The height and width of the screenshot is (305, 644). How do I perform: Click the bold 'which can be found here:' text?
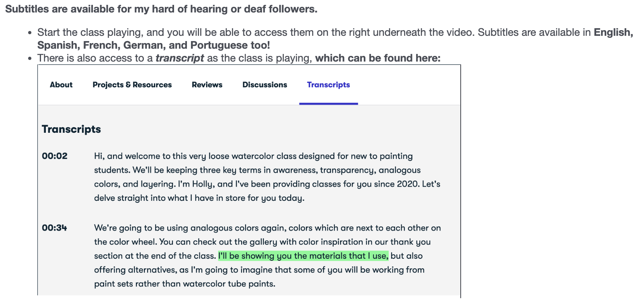coord(377,58)
